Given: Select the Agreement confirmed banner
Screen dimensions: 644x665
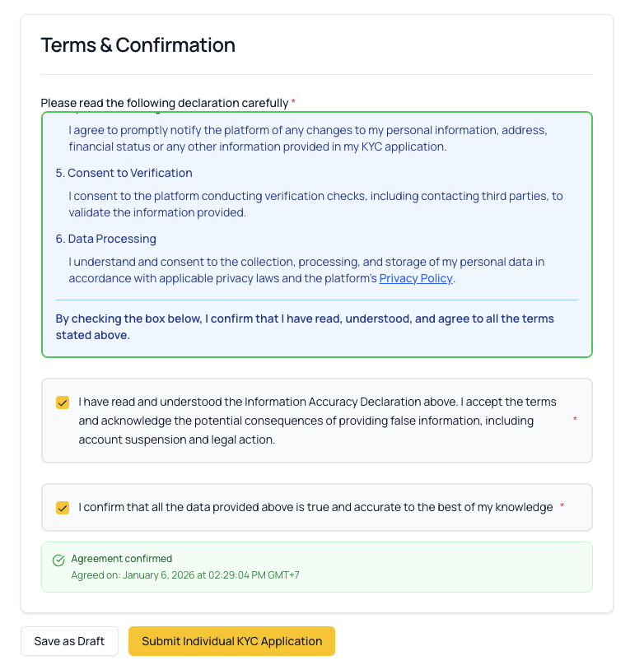Looking at the screenshot, I should click(x=317, y=566).
